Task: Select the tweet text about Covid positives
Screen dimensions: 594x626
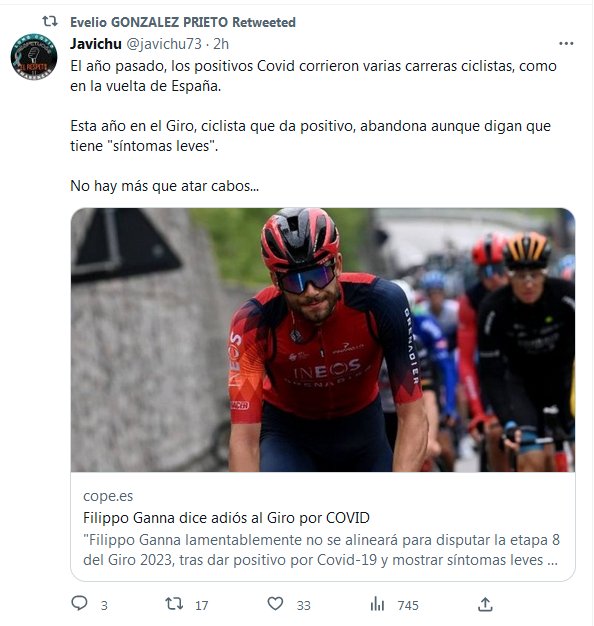Action: (313, 126)
